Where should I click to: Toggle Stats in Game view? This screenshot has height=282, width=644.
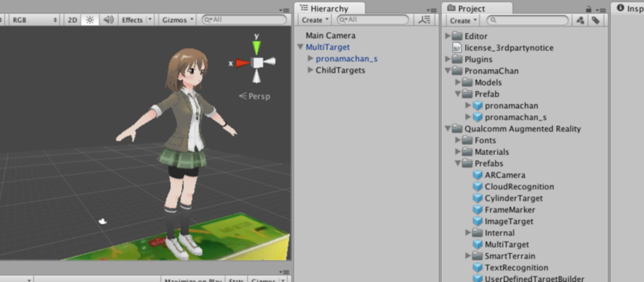pyautogui.click(x=236, y=280)
